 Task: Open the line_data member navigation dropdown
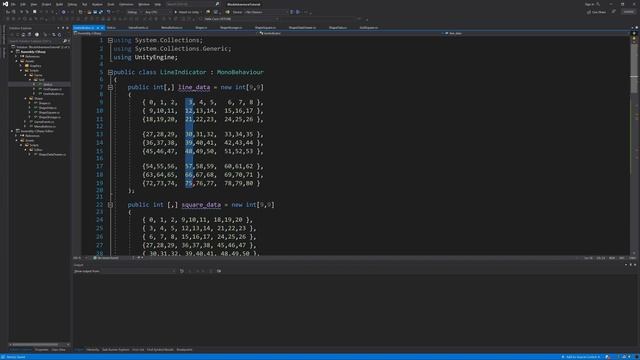[536, 33]
